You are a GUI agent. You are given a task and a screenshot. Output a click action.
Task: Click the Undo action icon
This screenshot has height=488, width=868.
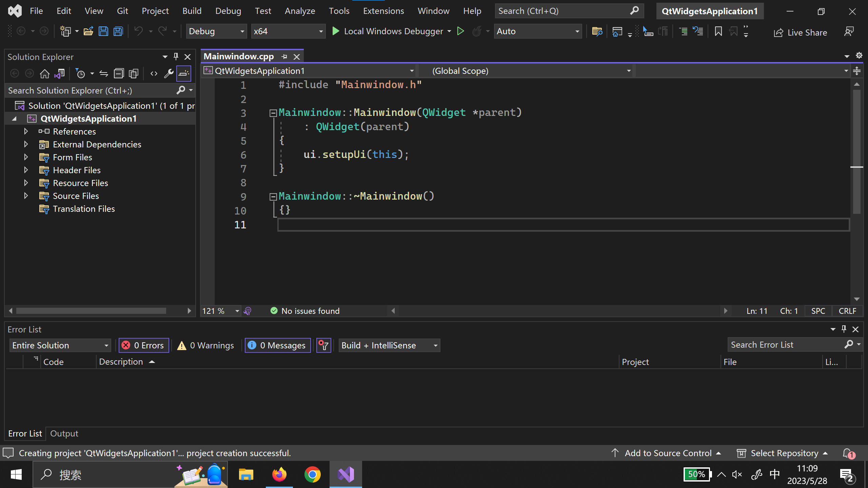(138, 32)
